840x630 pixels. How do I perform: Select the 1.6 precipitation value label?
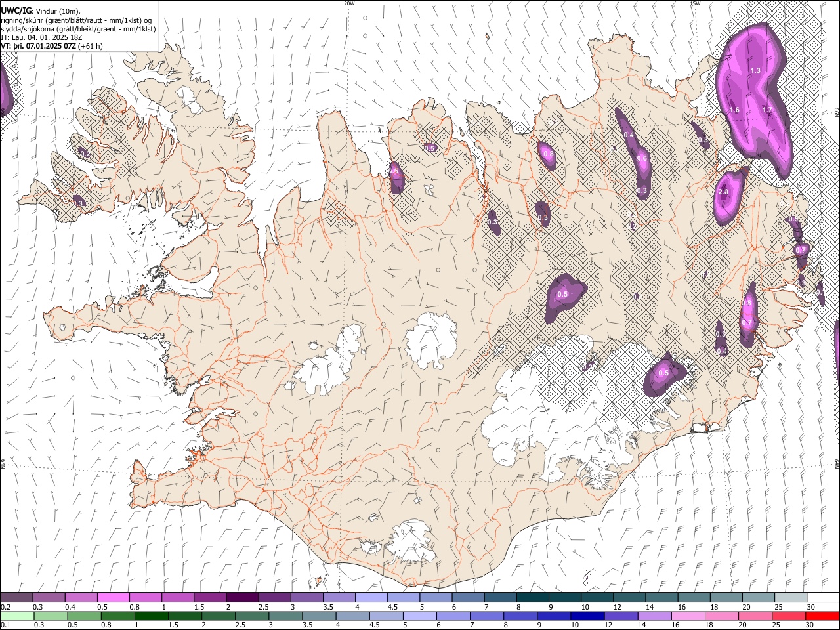coord(734,110)
